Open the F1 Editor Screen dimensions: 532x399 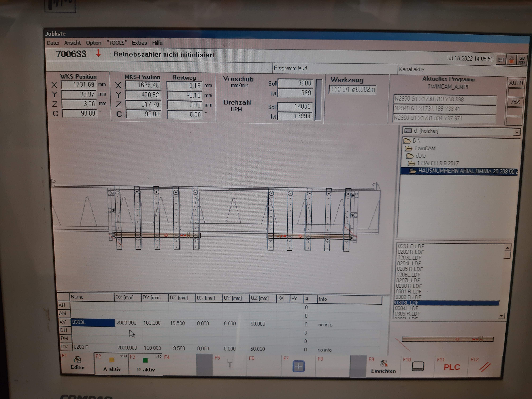point(77,363)
